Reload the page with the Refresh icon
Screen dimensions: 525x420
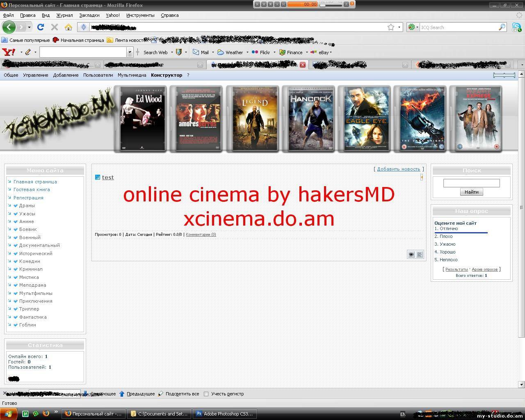(40, 27)
